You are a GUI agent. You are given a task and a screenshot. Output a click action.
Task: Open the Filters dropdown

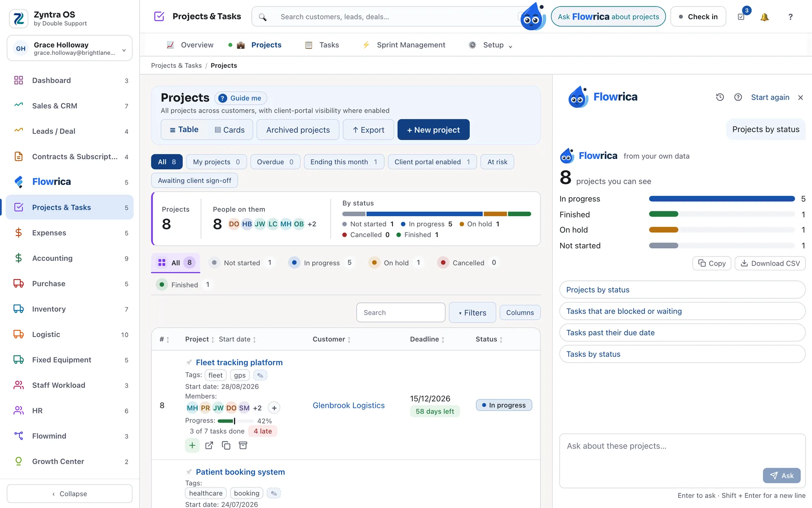click(473, 313)
